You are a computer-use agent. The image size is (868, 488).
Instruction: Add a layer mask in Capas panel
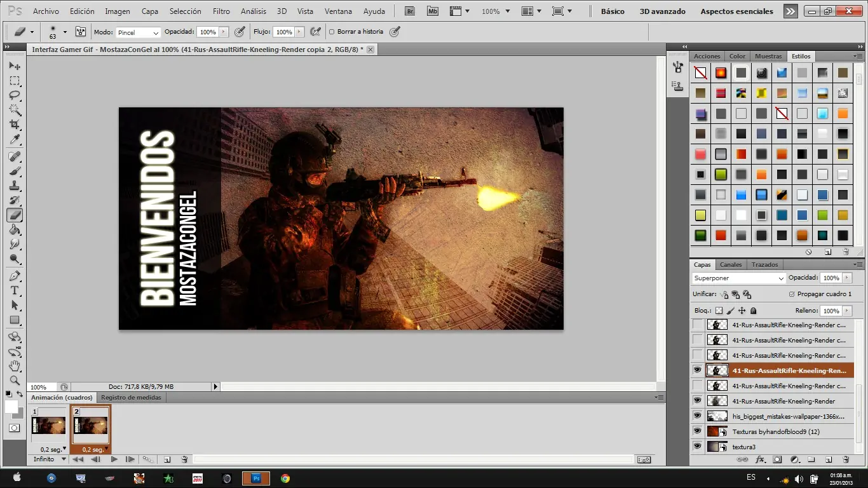coord(776,459)
